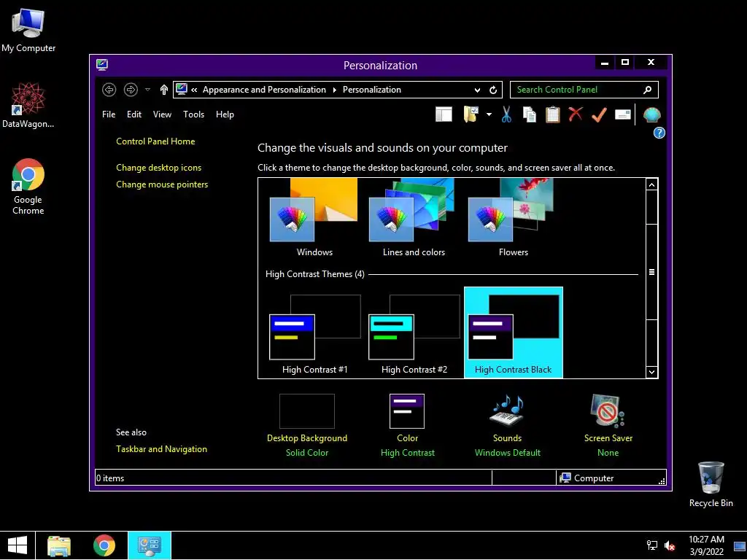Open the Windows Start button
The image size is (747, 560).
pos(18,545)
